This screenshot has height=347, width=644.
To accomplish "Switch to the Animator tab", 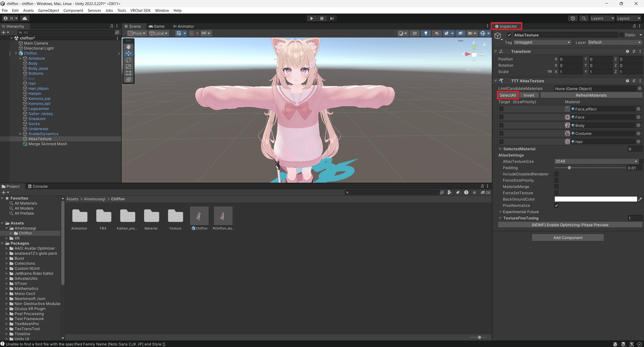I will point(183,26).
